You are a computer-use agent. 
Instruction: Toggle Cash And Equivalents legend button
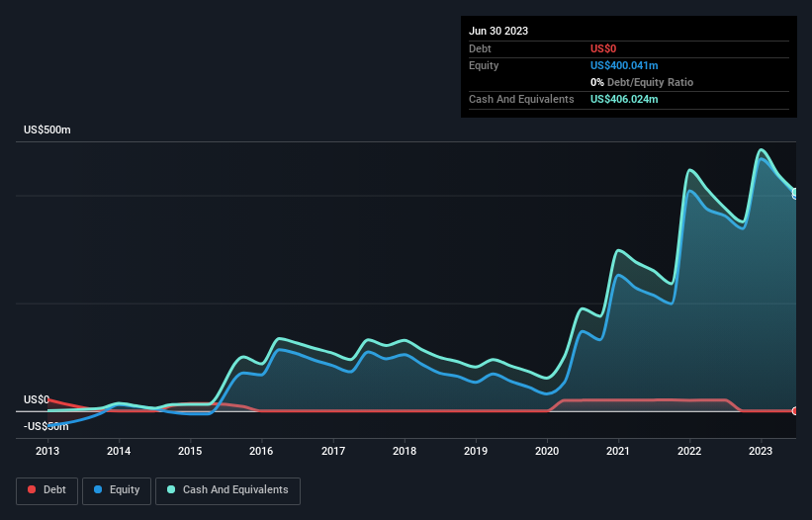[x=227, y=490]
